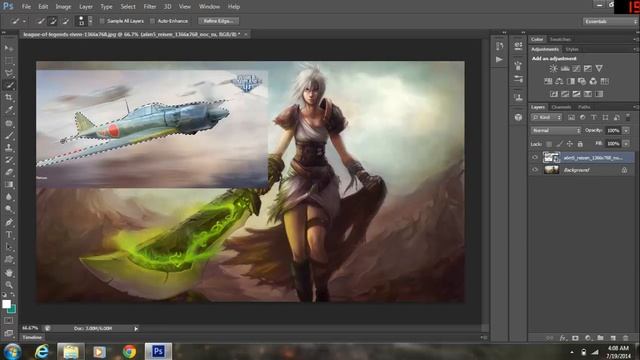Open the Essentials workspace dropdown
The width and height of the screenshot is (640, 360).
point(610,21)
